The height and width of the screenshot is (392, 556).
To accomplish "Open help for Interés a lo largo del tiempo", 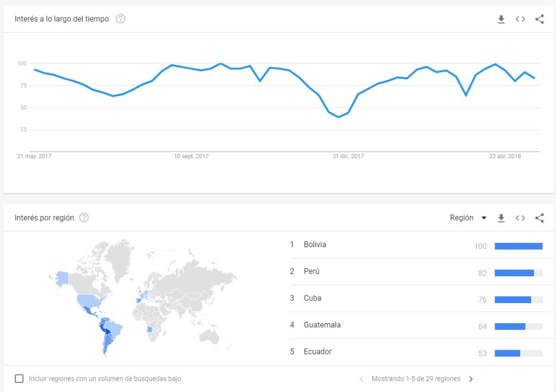I will tap(121, 19).
